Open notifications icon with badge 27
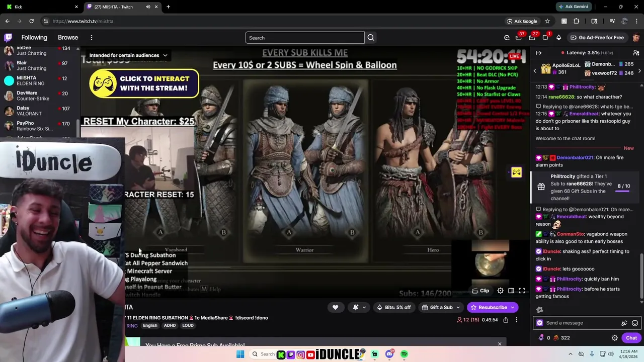Viewport: 644px width, 362px height. [x=532, y=38]
